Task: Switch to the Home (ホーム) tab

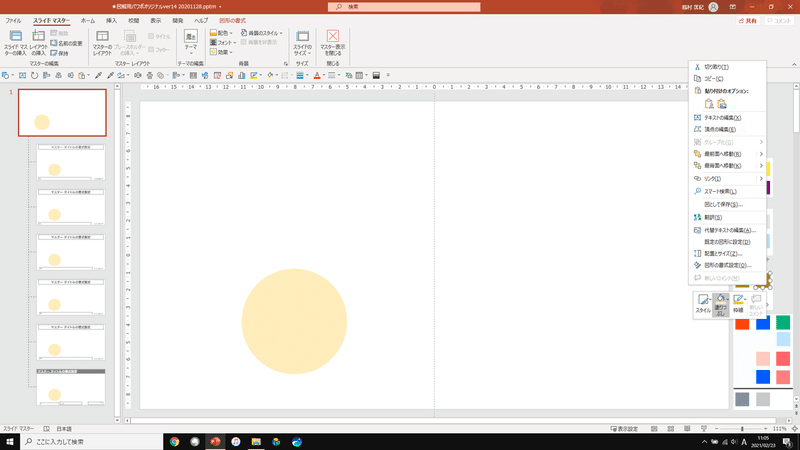Action: point(88,21)
